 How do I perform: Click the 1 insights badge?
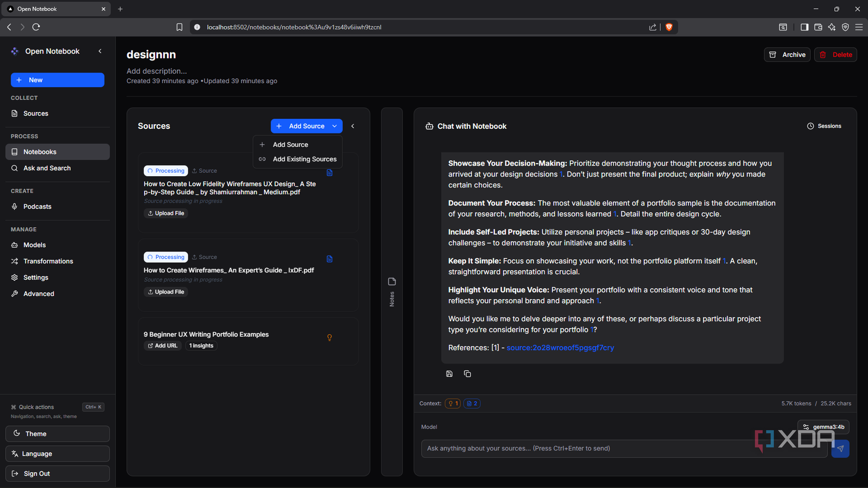tap(201, 346)
